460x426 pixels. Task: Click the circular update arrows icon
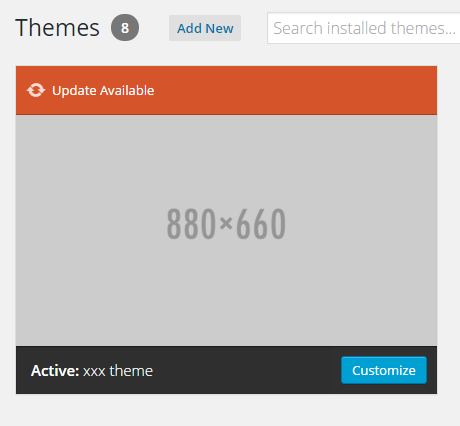(x=36, y=90)
